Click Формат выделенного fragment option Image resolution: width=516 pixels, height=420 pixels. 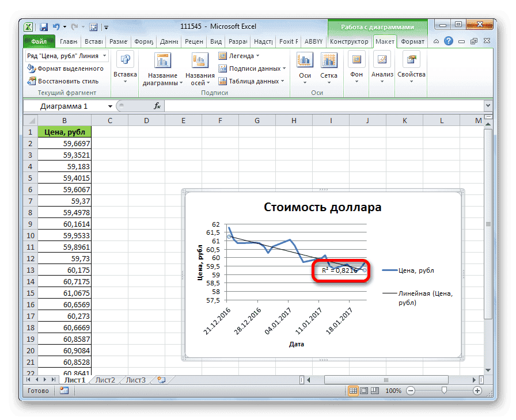point(64,68)
